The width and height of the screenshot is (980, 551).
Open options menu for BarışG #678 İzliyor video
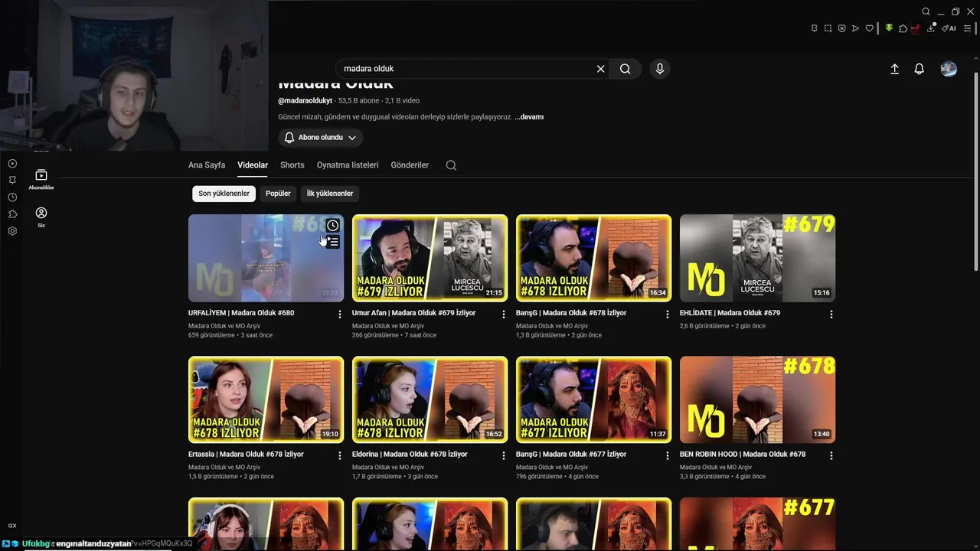click(x=668, y=315)
